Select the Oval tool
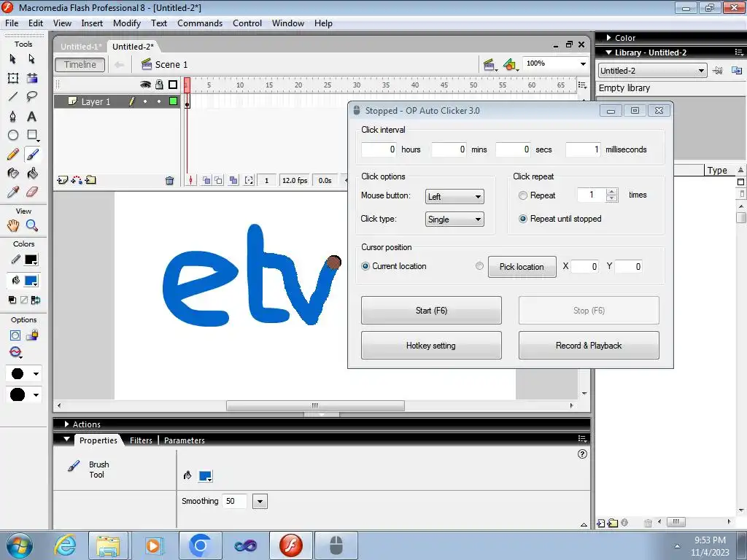The image size is (747, 560). pos(13,135)
